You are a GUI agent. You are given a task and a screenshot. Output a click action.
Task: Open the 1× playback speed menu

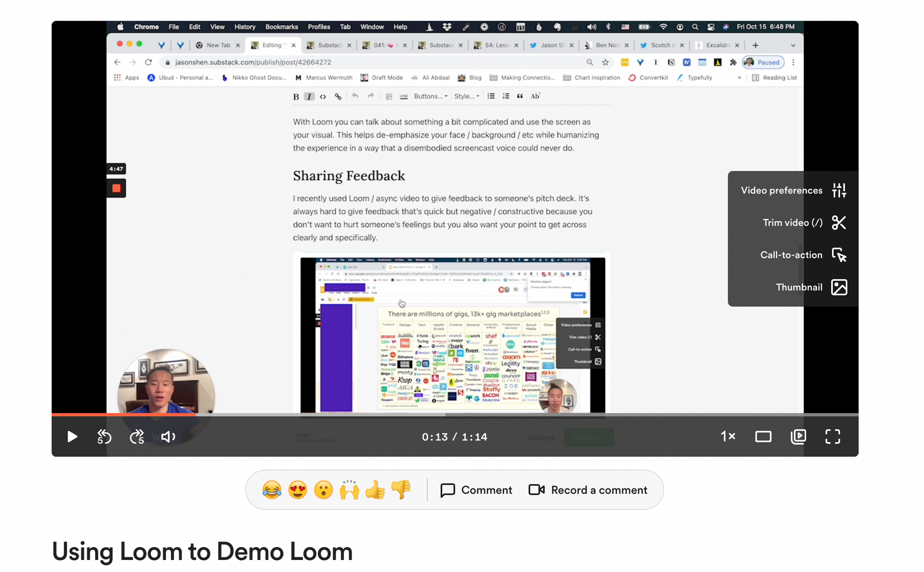728,436
